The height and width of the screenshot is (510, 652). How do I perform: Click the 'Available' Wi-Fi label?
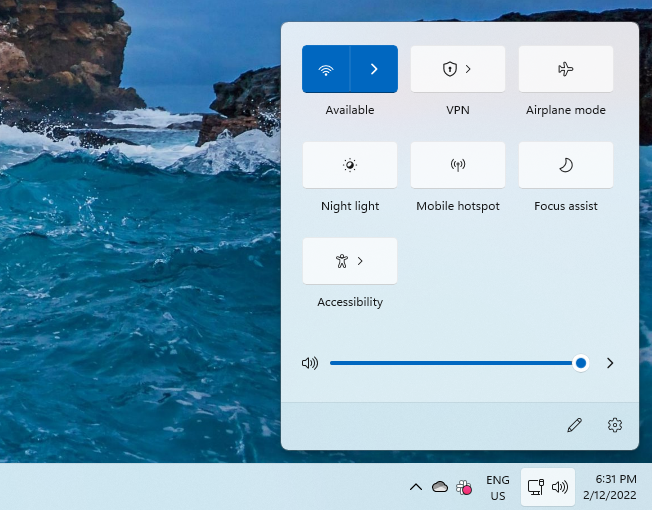click(350, 110)
